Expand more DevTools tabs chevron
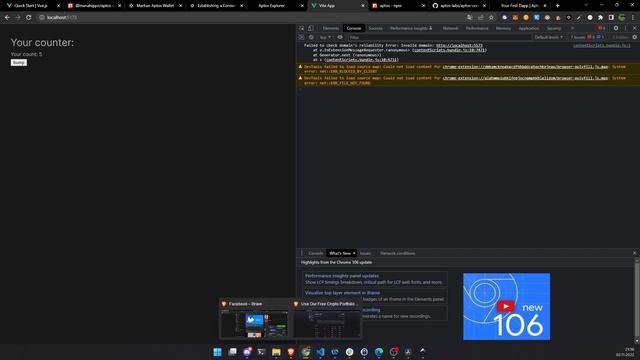This screenshot has height=360, width=640. tap(572, 28)
